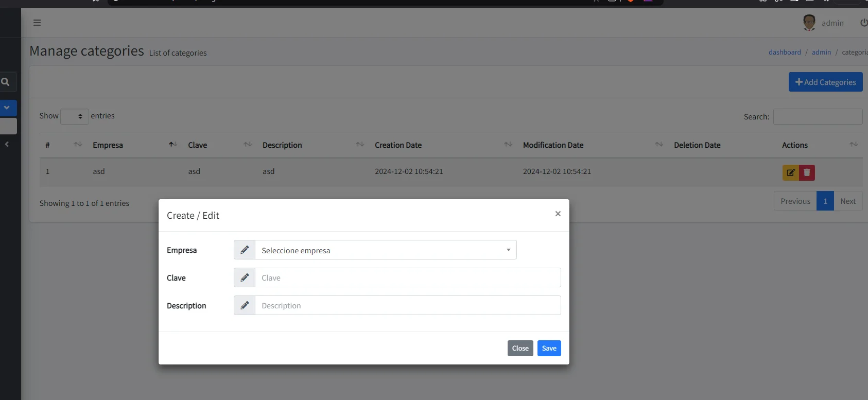Viewport: 868px width, 400px height.
Task: Click the sidebar search magnifier icon
Action: 6,82
